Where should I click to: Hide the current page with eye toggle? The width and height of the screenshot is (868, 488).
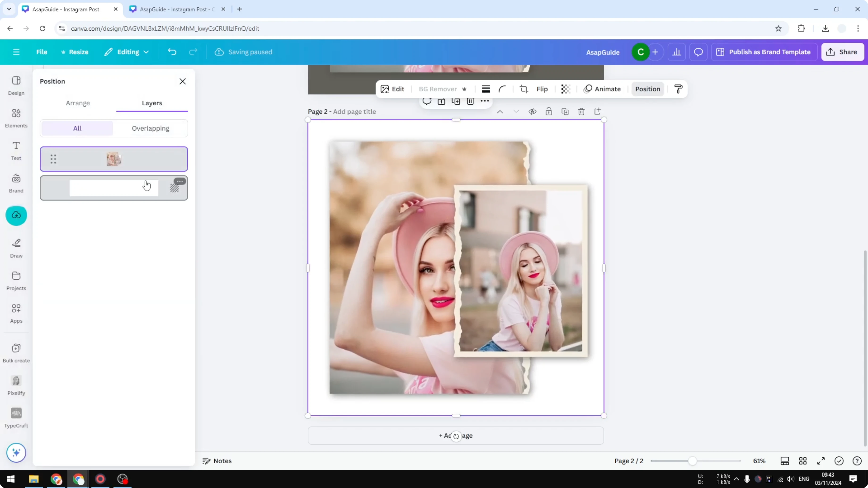[x=532, y=111]
